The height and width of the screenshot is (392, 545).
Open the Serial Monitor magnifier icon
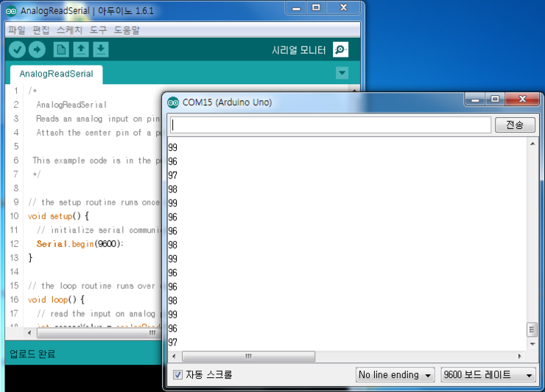click(340, 50)
